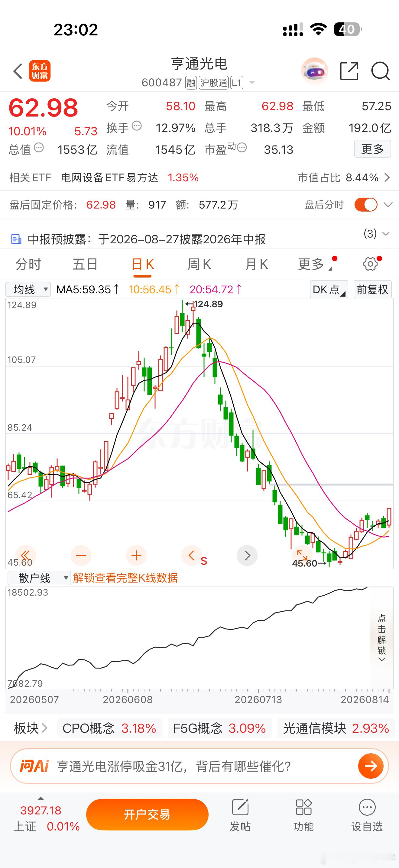Viewport: 399px width, 868px height.
Task: Move K-line chart left one step
Action: 191,555
